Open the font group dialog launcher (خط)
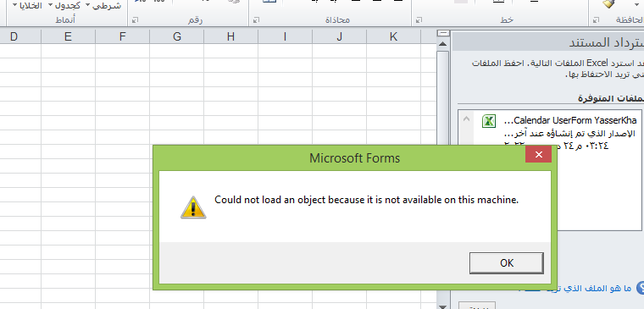Screen dimensions: 644x309 click(419, 19)
